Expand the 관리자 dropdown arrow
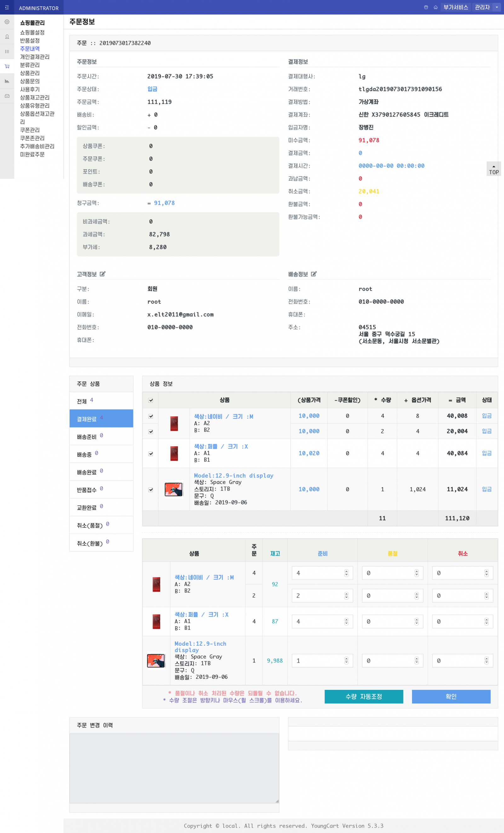This screenshot has height=833, width=504. tap(496, 7)
